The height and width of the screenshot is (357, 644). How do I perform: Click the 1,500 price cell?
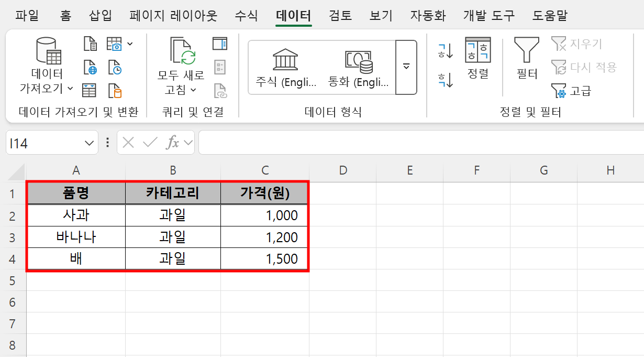click(264, 259)
